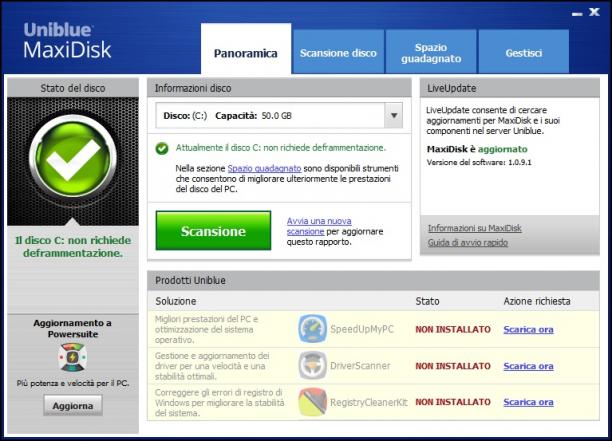Screen dimensions: 612x441
Task: Click NON INSTALLATO status for RegistryCleanerKit
Action: (453, 402)
